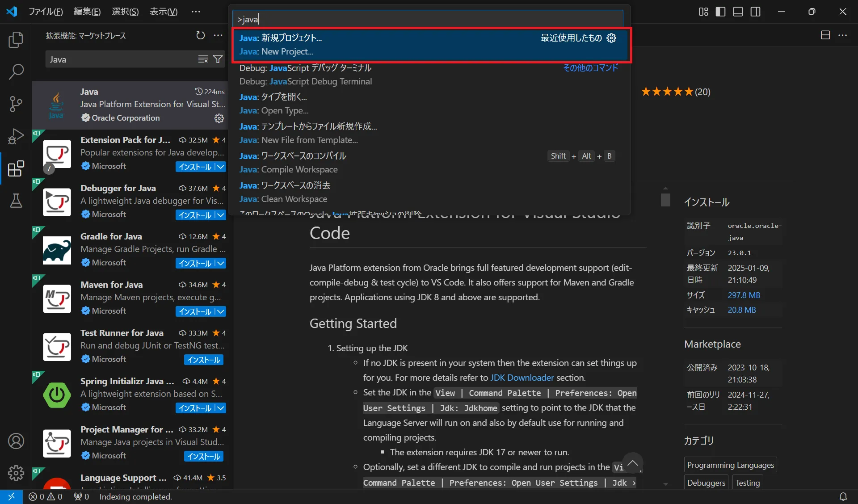Toggle secondary side bar visibility
The width and height of the screenshot is (858, 504).
[756, 12]
